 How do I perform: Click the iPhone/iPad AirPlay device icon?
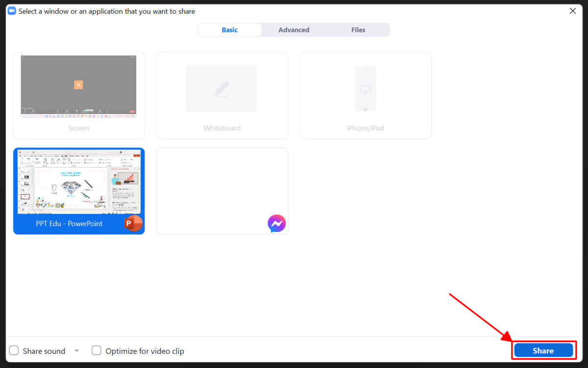pyautogui.click(x=366, y=89)
